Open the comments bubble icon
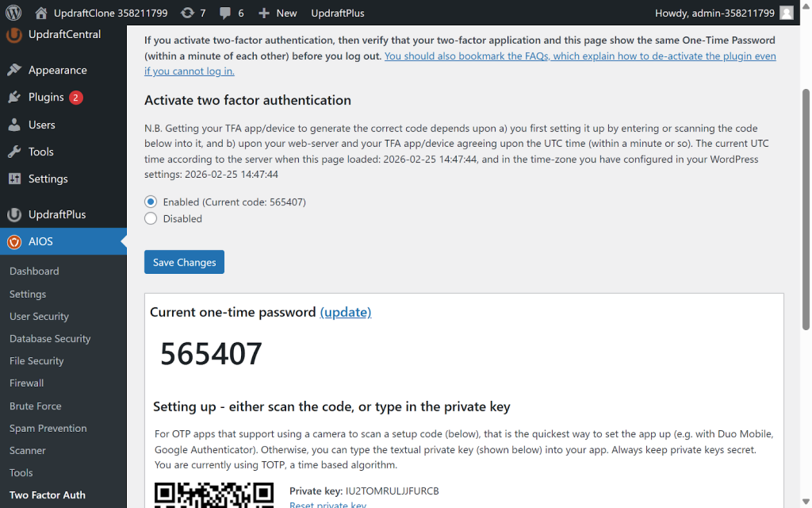 point(225,13)
